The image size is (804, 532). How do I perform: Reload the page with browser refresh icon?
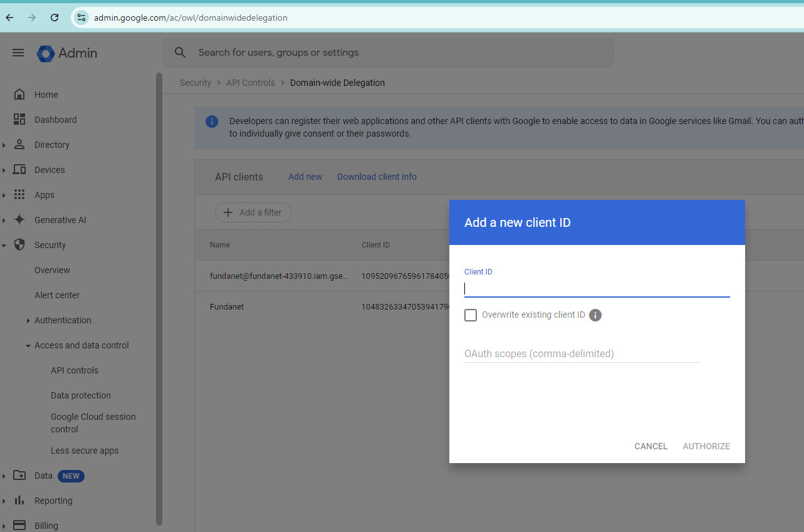coord(55,18)
